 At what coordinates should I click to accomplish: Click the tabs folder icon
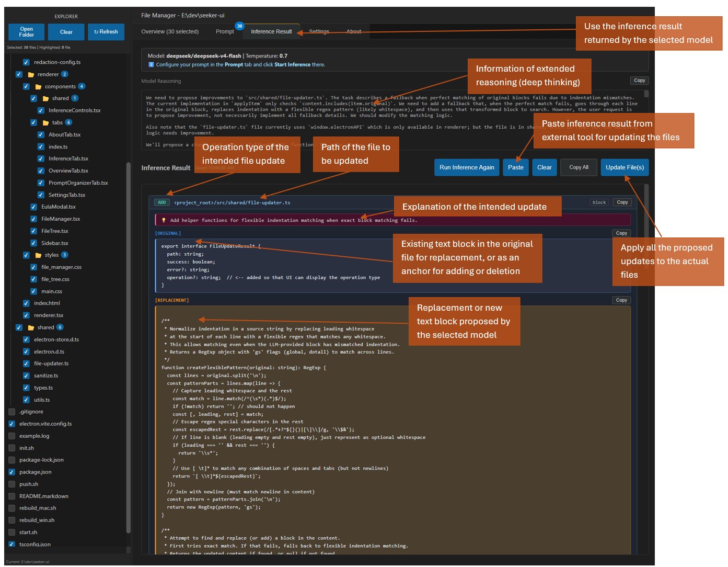click(x=45, y=123)
